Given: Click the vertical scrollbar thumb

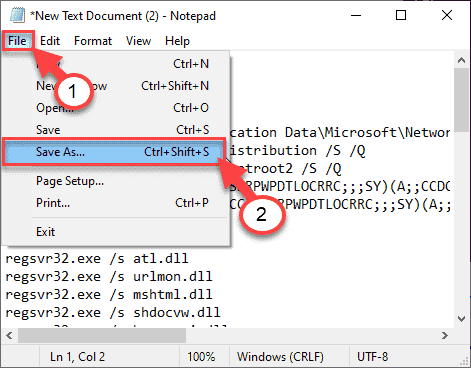Looking at the screenshot, I should coord(461,100).
